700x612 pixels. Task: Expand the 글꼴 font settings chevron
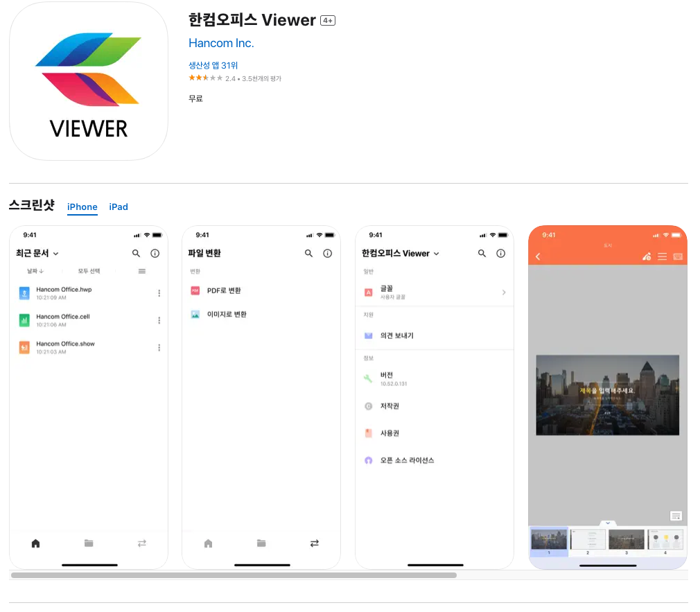tap(504, 292)
